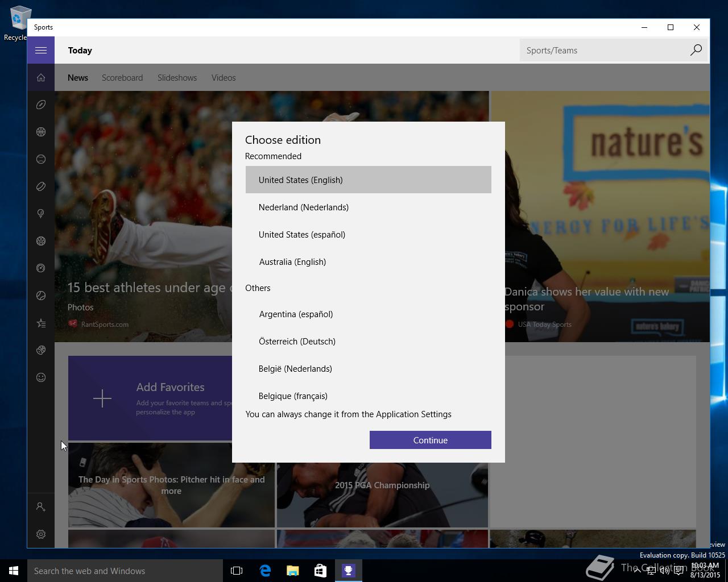Open the hamburger navigation menu
The height and width of the screenshot is (582, 728).
point(41,50)
